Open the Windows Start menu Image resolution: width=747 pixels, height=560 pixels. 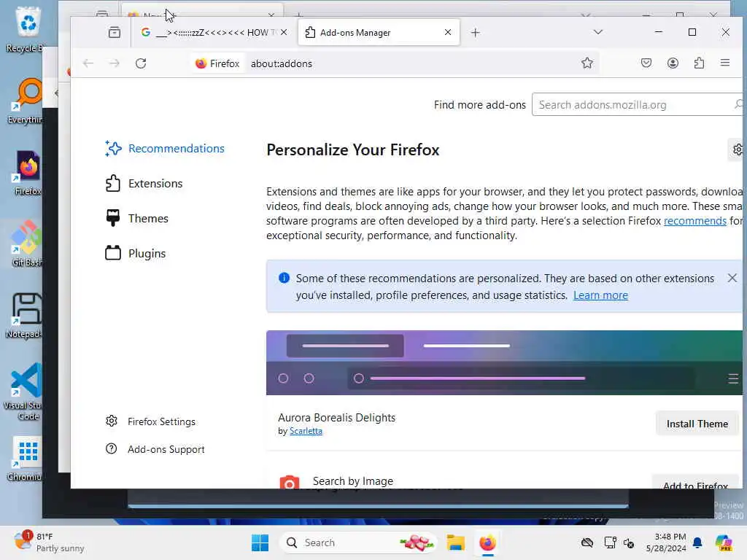coord(260,542)
